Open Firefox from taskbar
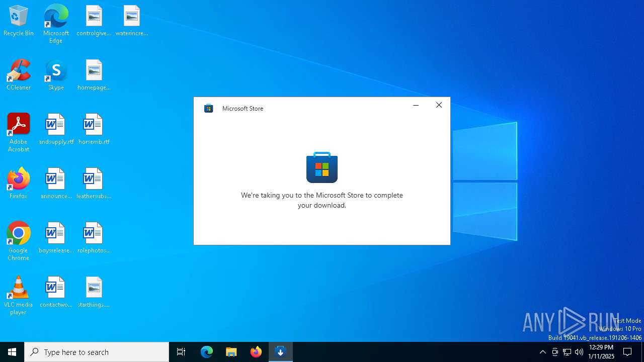Screen dimensions: 644x362 [x=256, y=352]
